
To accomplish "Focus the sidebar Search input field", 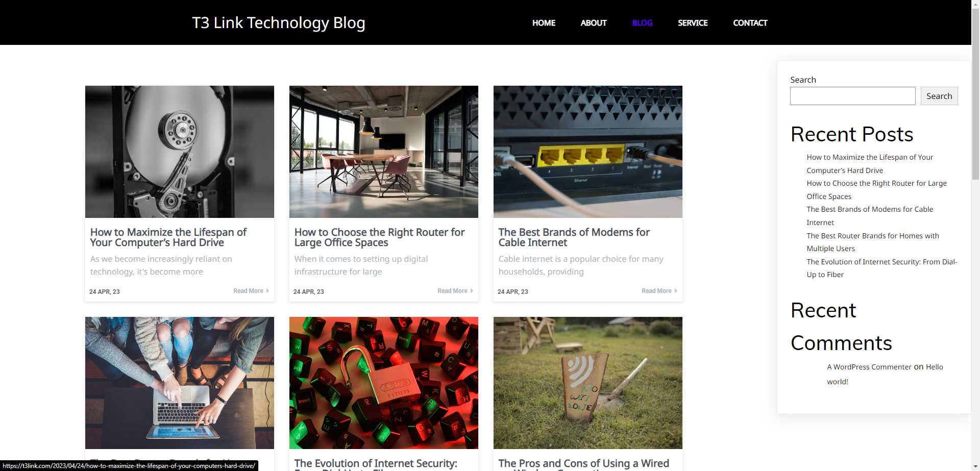I will click(x=852, y=96).
